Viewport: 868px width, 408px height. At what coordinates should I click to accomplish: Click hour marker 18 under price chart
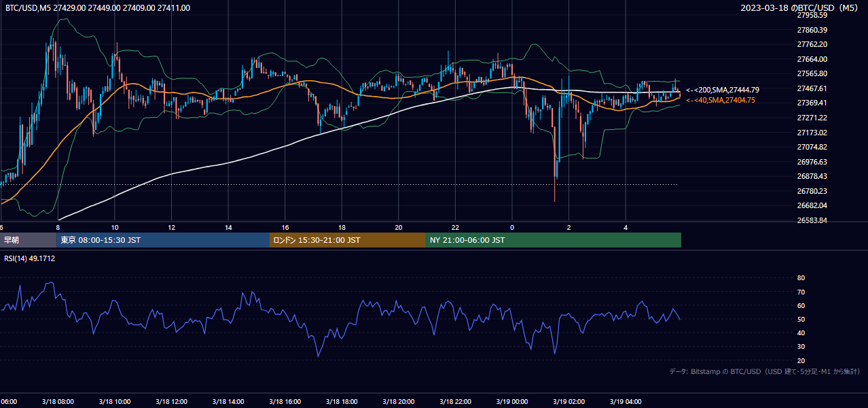[x=342, y=227]
